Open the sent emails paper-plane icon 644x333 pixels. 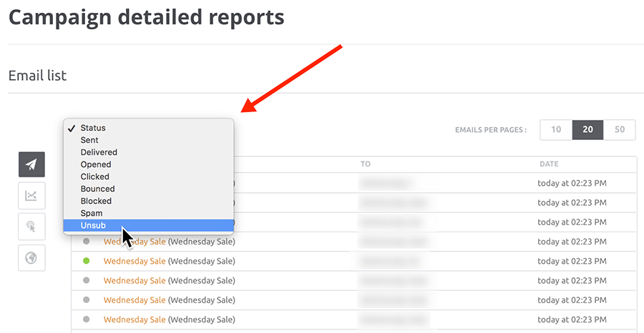click(31, 164)
